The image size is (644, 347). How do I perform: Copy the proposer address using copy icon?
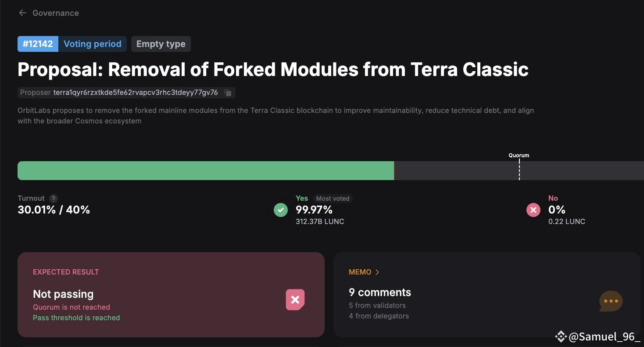(x=228, y=93)
